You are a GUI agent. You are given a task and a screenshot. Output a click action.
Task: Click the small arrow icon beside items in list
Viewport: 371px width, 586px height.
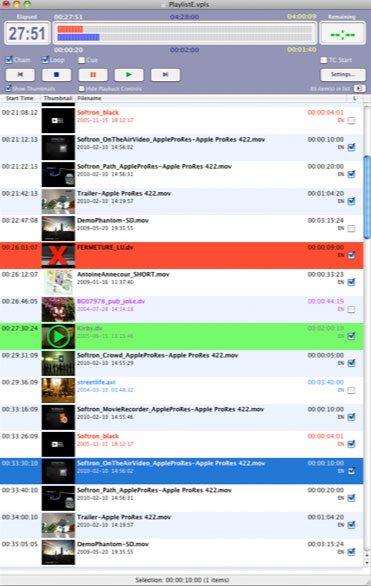360,89
